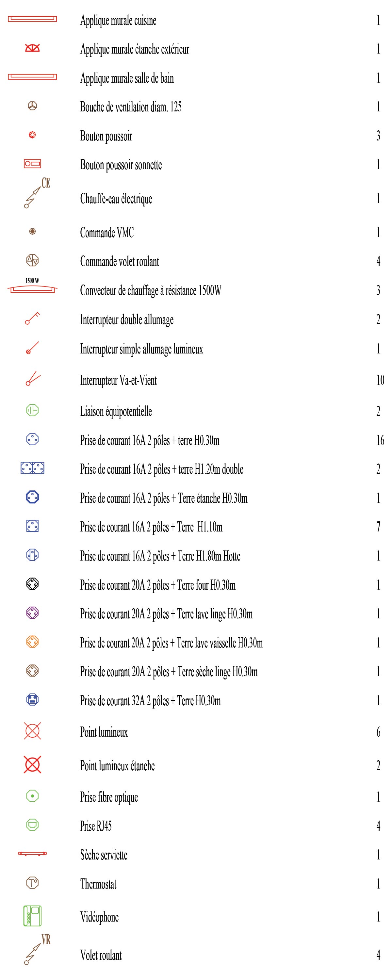Image resolution: width=392 pixels, height=980 pixels.
Task: Select the Prise fibre optique label
Action: (x=109, y=797)
